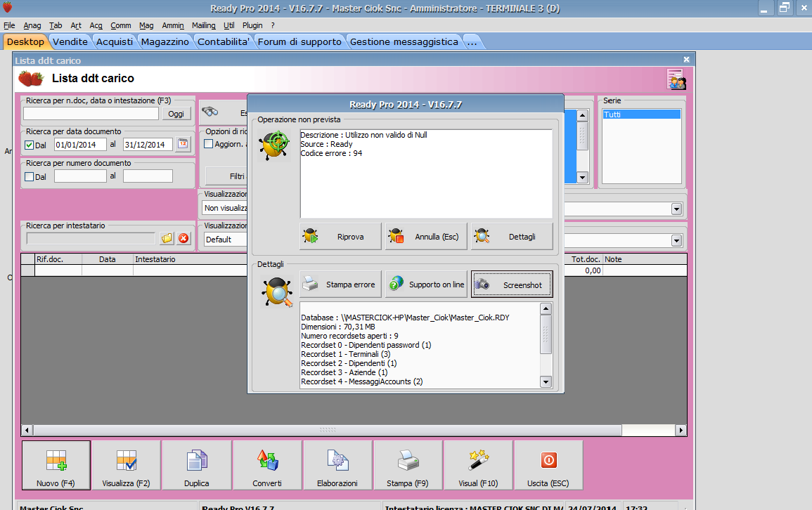Viewport: 812px width, 510px height.
Task: Print with Stampa (F9)
Action: [408, 465]
